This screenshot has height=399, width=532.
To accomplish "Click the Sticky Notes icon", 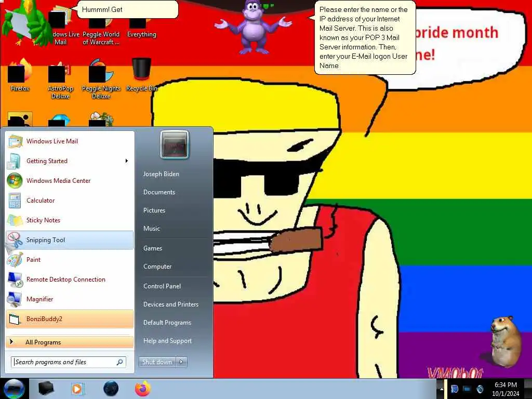I will [15, 220].
